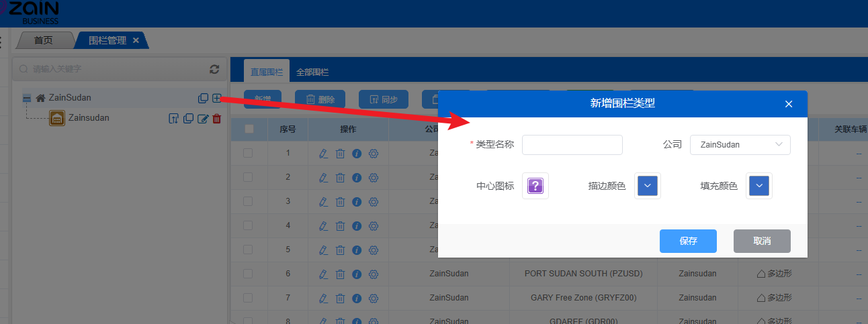Image resolution: width=868 pixels, height=324 pixels.
Task: Click the settings gear icon in row 6
Action: click(x=374, y=274)
